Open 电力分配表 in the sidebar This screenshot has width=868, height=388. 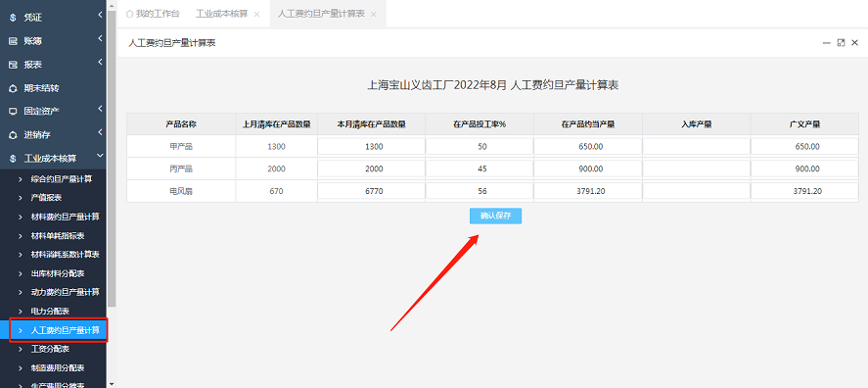point(50,311)
